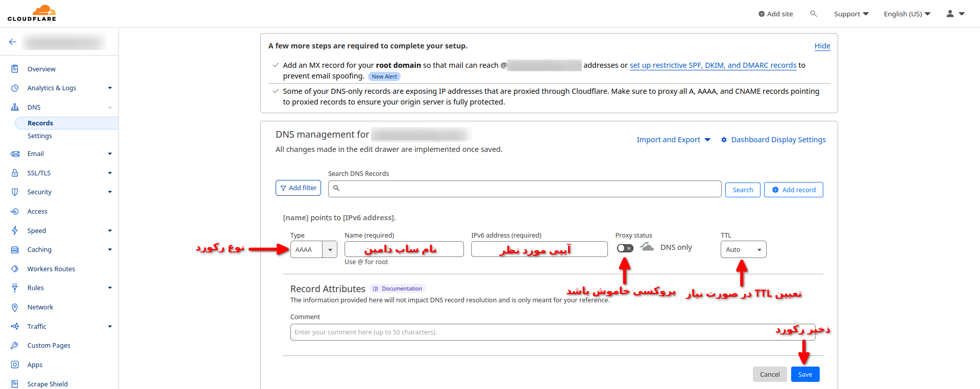
Task: Click the Search DNS Records field
Action: click(525, 189)
